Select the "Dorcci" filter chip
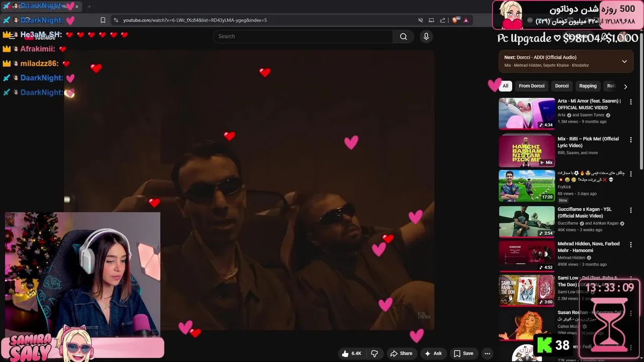The width and height of the screenshot is (644, 362). 561,86
